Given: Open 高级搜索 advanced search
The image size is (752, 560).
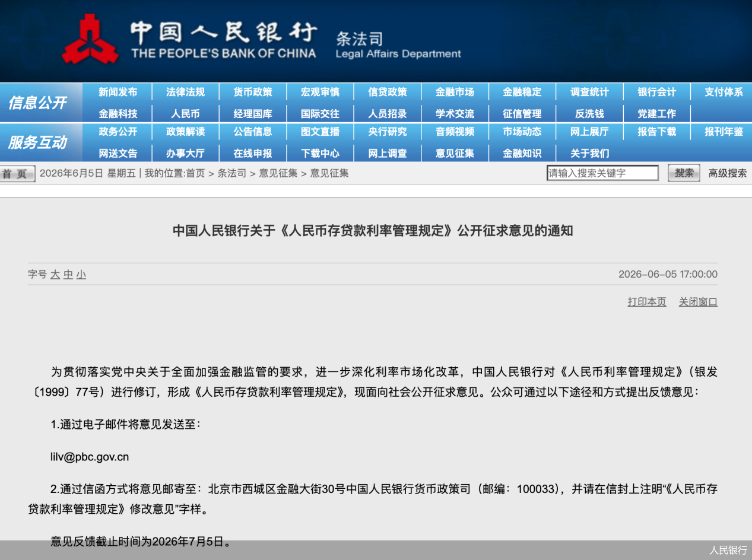Looking at the screenshot, I should pos(728,173).
